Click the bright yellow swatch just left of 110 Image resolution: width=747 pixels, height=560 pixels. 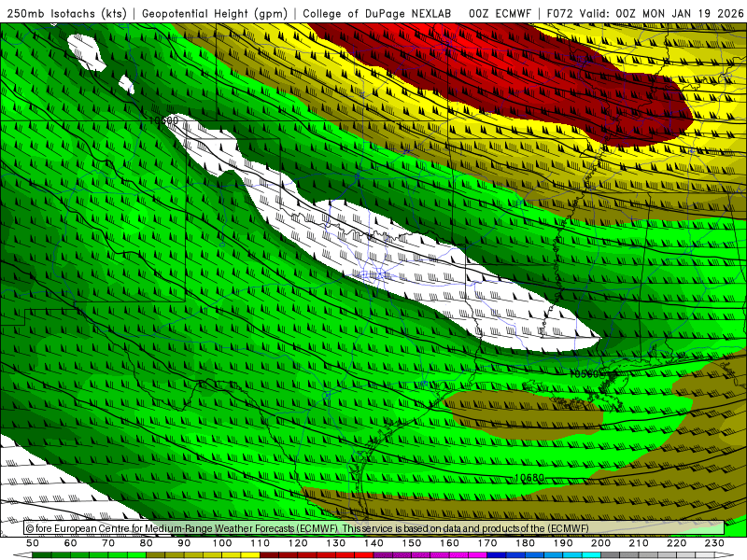(x=250, y=555)
